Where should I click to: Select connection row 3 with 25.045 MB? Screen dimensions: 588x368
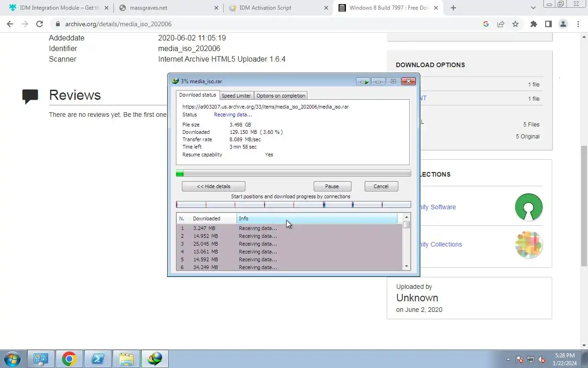(289, 244)
